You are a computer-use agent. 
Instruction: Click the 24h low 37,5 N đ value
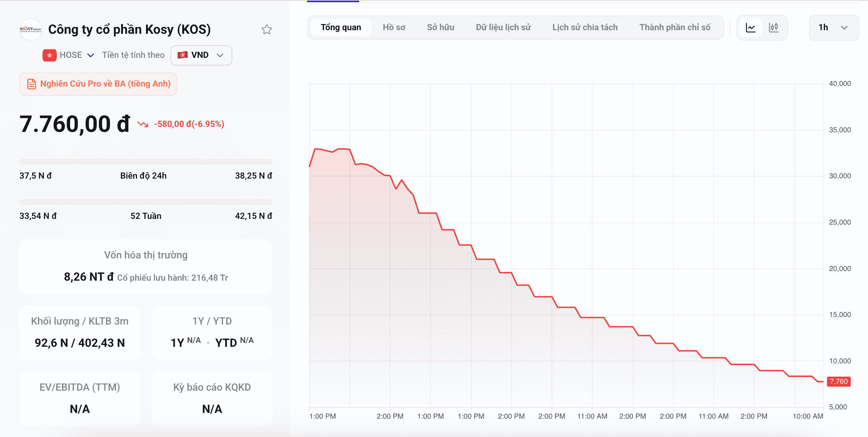36,176
